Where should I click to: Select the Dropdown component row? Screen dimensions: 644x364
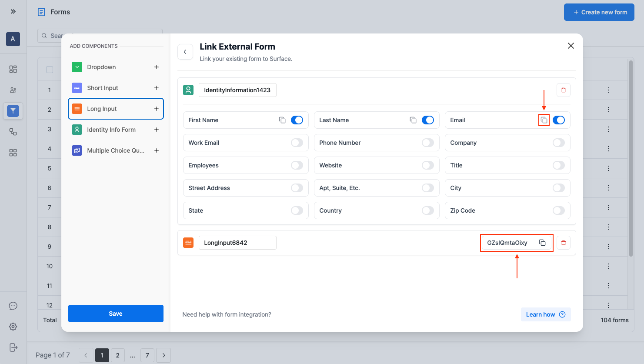pyautogui.click(x=116, y=67)
